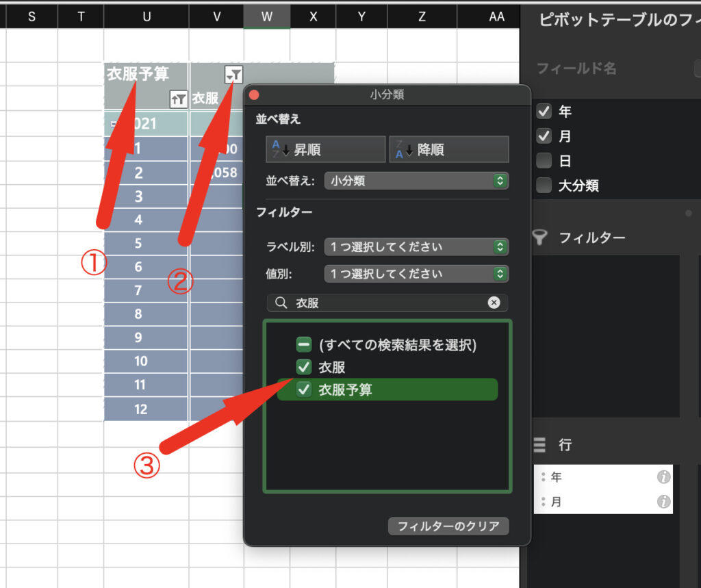Click the info icon beside 年 row field

(663, 477)
